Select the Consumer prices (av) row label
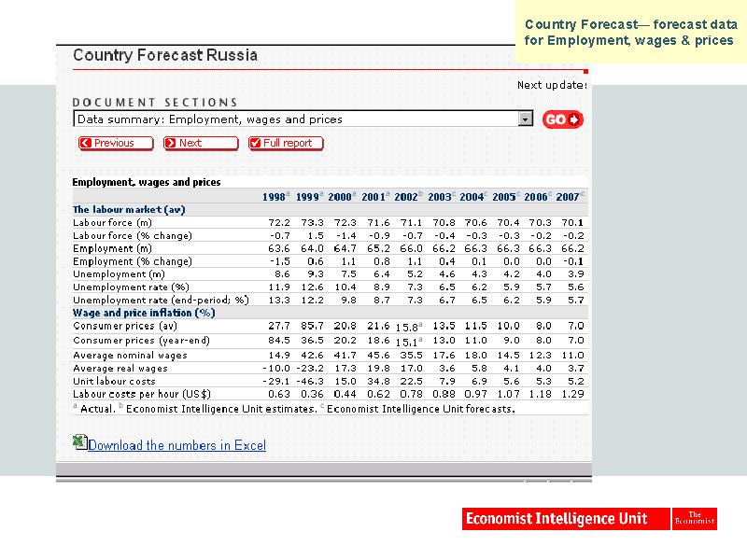The width and height of the screenshot is (747, 560). click(x=125, y=326)
